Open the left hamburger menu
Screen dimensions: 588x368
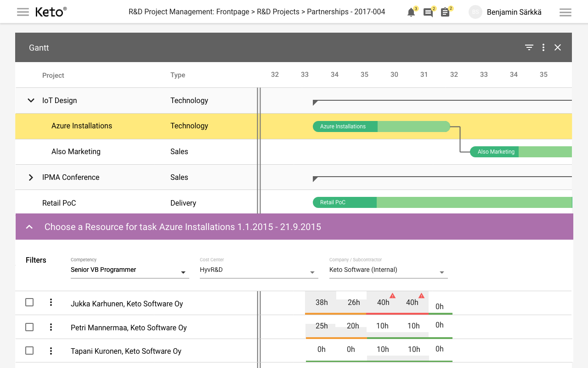point(23,12)
